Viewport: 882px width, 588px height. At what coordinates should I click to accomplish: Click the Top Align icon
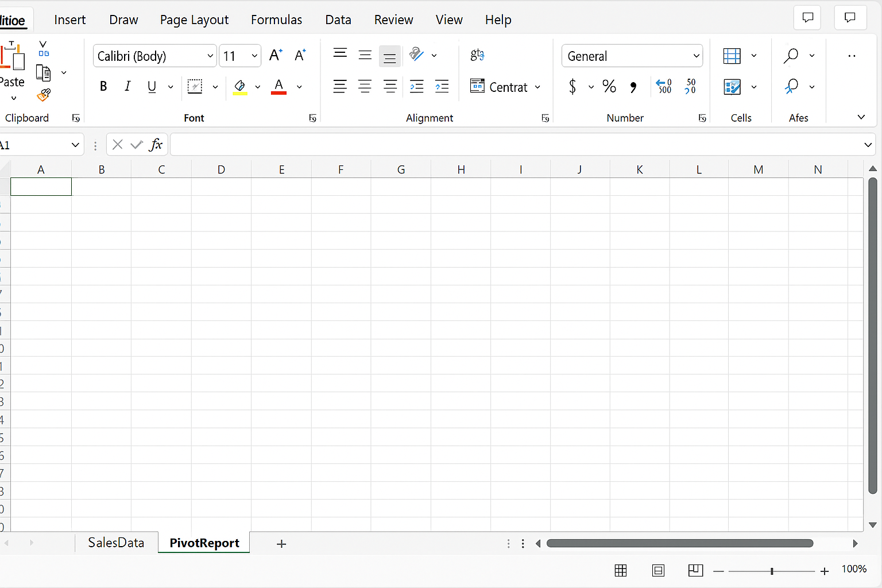[340, 54]
